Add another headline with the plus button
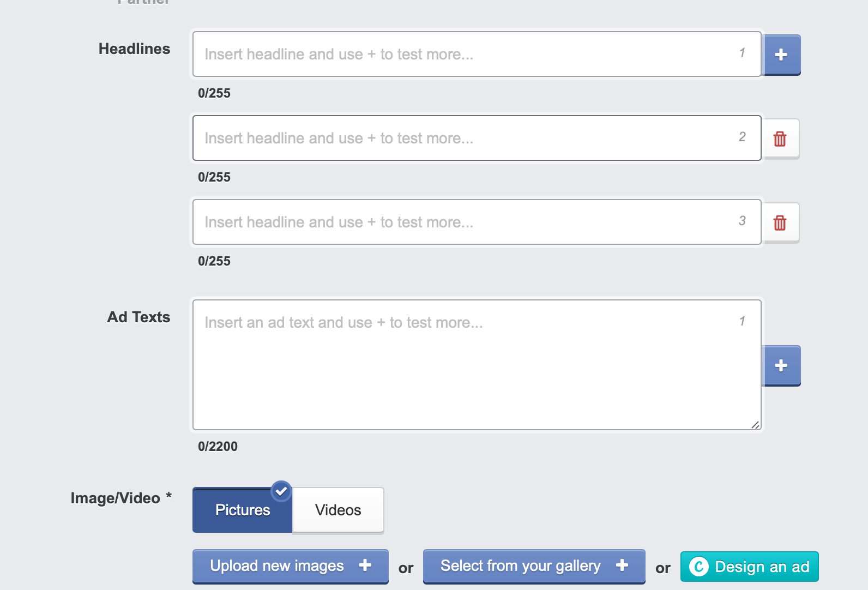 781,55
